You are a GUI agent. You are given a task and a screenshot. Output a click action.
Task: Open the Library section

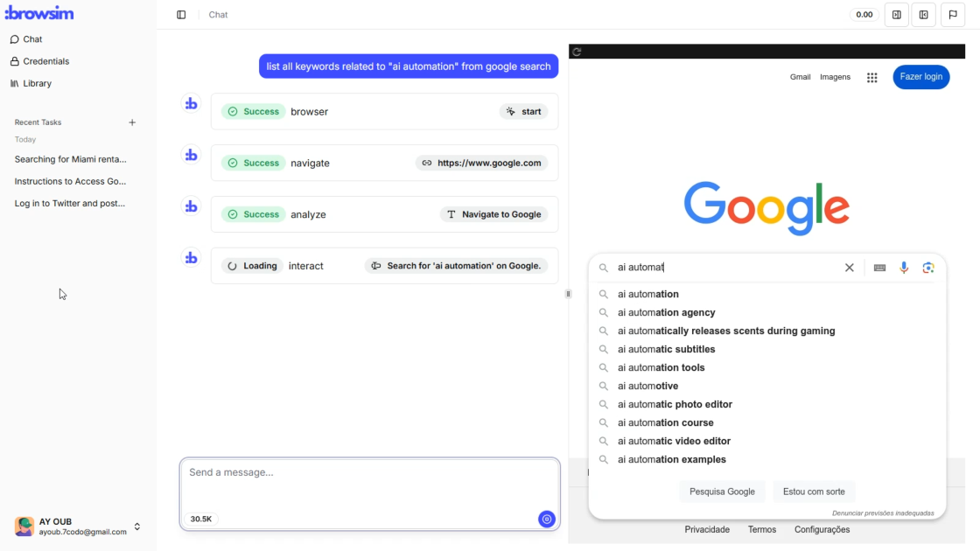pos(31,83)
